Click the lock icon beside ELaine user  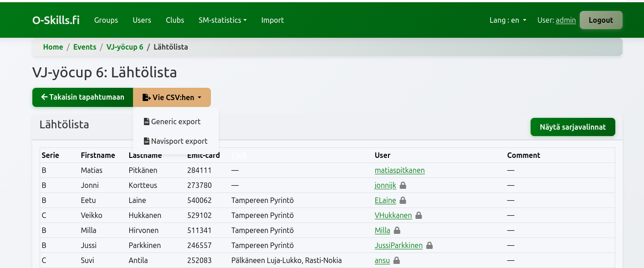pyautogui.click(x=403, y=201)
